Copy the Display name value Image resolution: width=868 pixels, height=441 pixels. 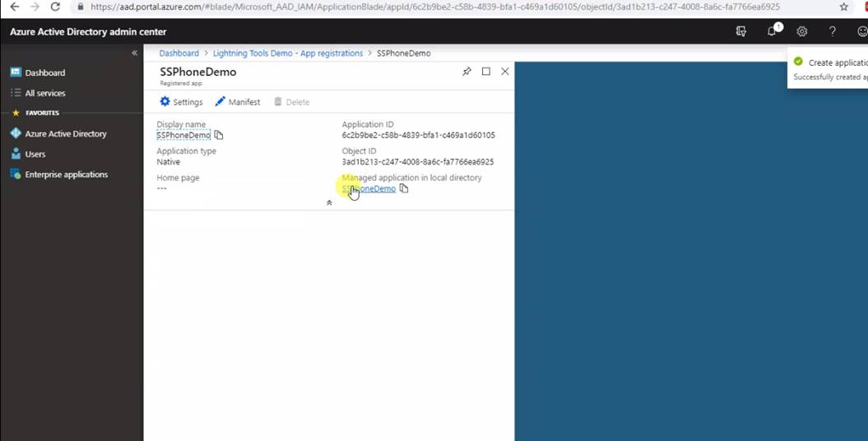coord(219,135)
